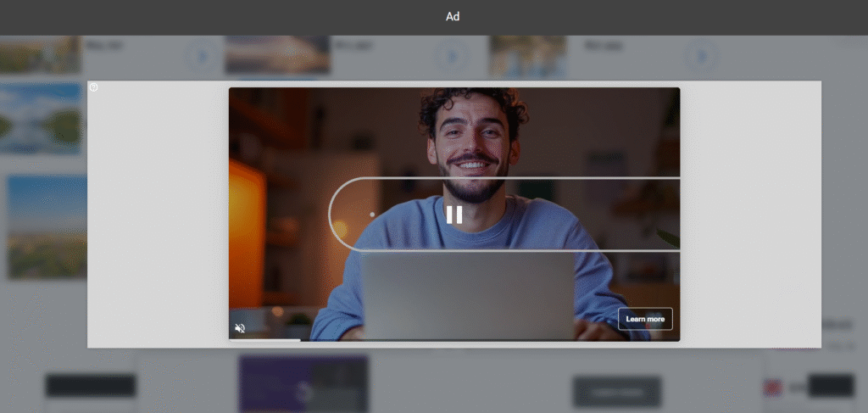Click the blurred red flag icon
This screenshot has height=413, width=868.
772,388
